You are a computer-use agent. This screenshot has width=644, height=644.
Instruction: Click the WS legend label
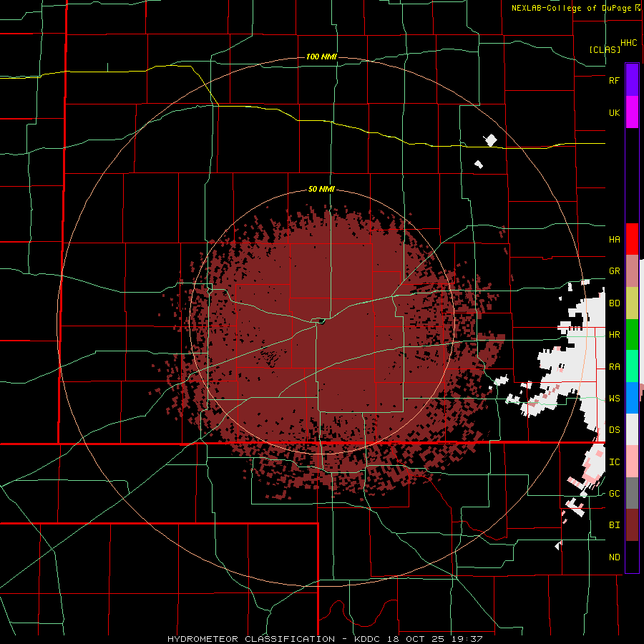614,399
